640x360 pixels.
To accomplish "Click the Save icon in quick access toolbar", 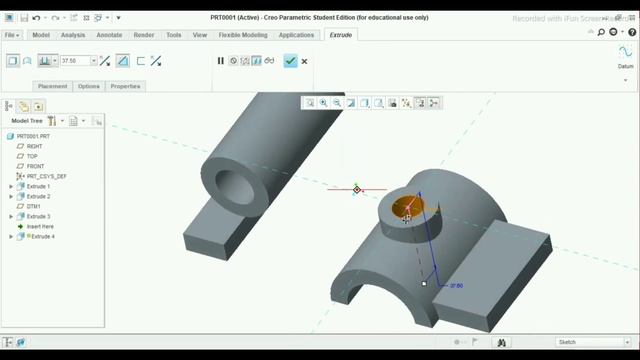I will [24, 18].
